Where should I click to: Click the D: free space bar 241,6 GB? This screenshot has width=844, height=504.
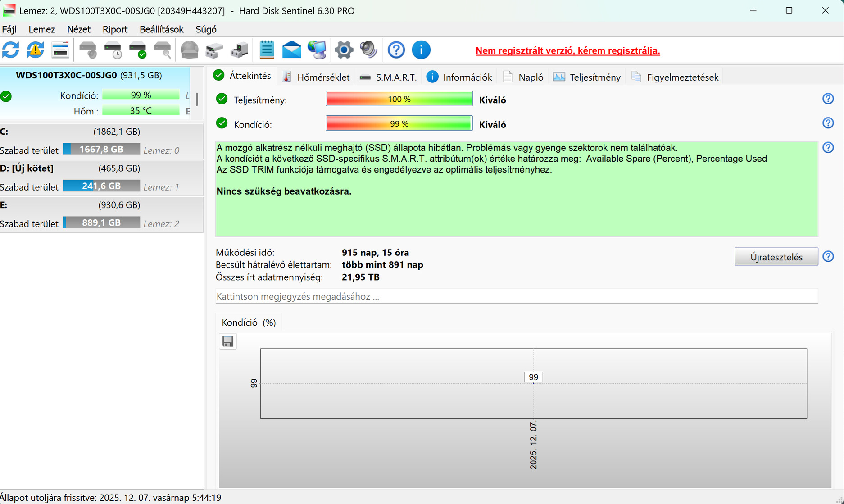(x=101, y=186)
